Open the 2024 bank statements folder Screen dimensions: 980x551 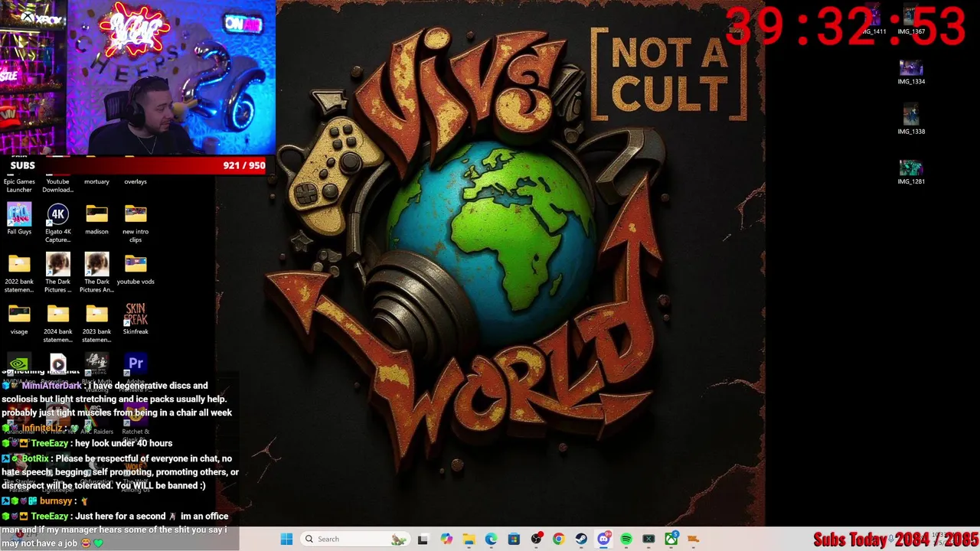[58, 323]
